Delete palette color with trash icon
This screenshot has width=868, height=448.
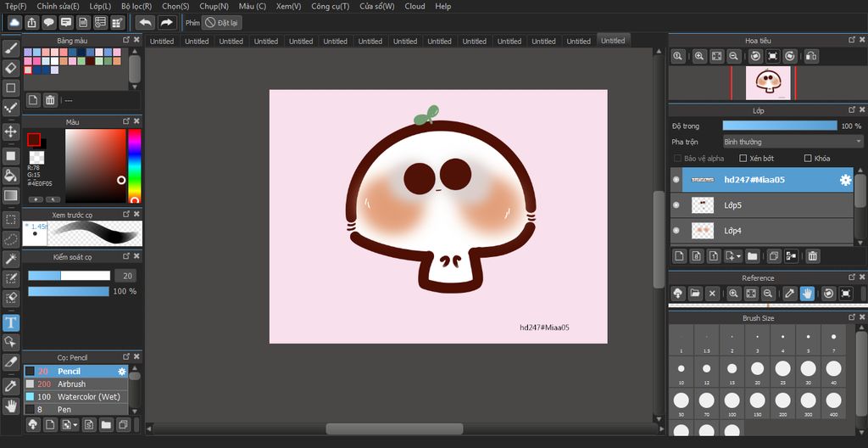coord(50,100)
